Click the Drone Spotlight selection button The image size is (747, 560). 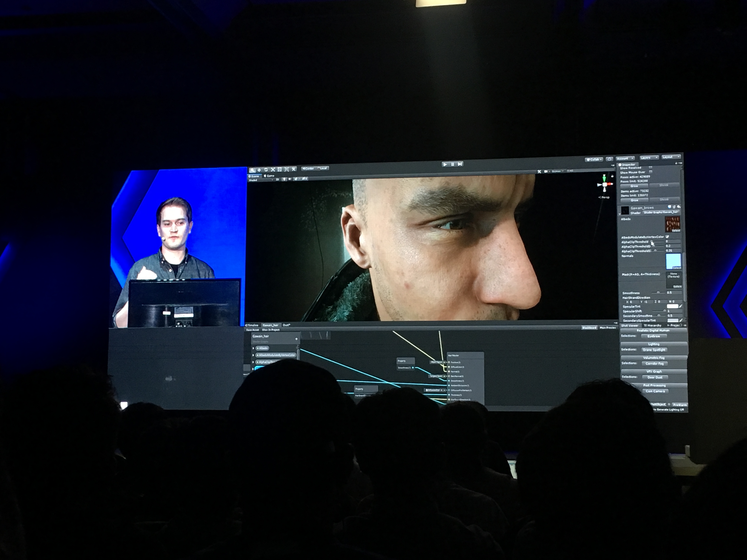pos(654,350)
